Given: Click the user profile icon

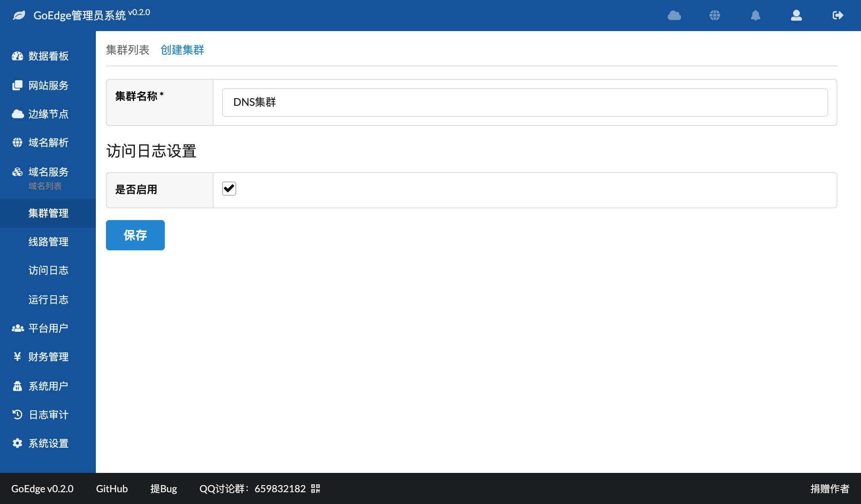Looking at the screenshot, I should coord(796,15).
